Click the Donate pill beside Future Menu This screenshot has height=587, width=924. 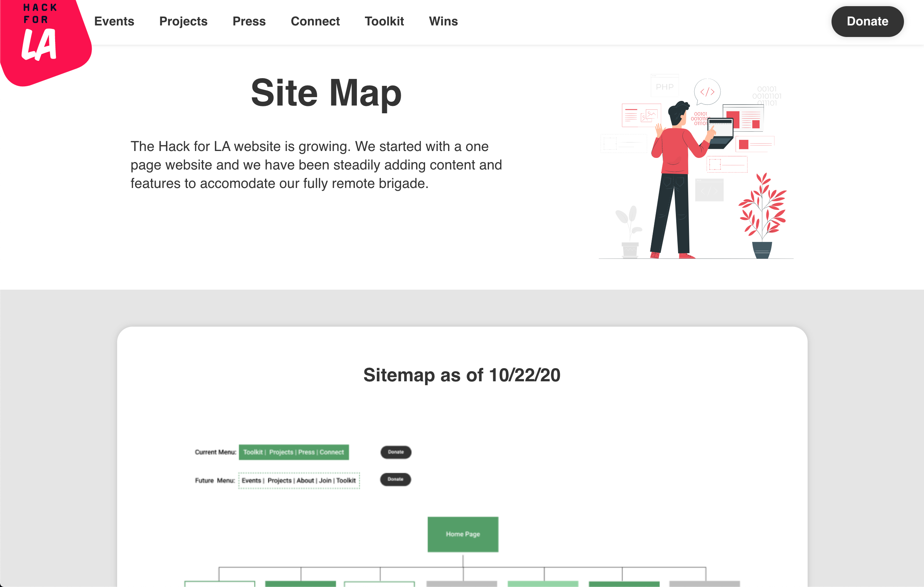click(395, 480)
